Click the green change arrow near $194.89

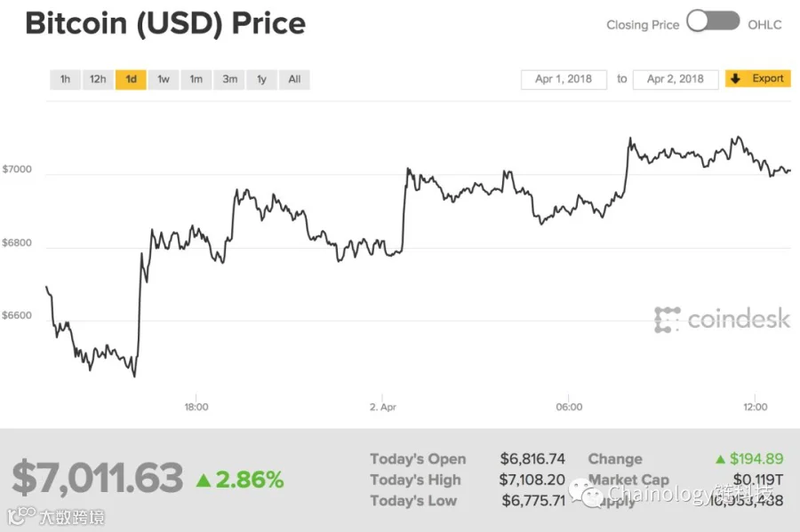coord(720,459)
